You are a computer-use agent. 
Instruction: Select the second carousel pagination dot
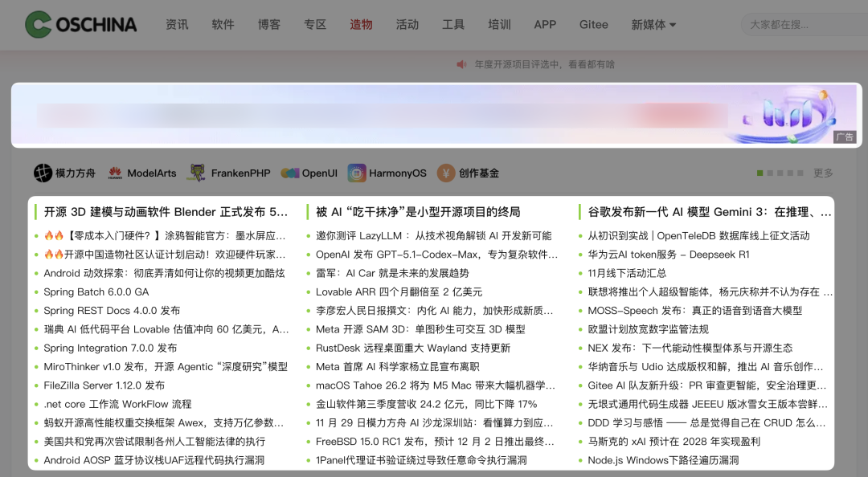click(772, 172)
